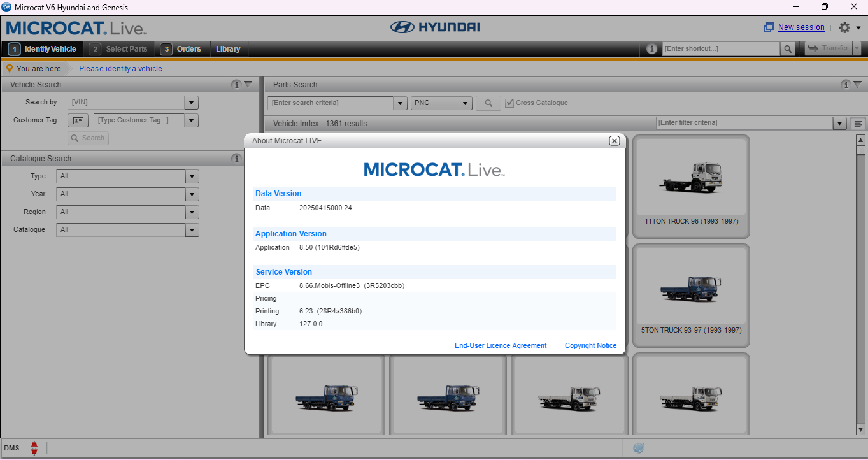Click Please identify a vehicle breadcrumb
Viewport: 868px width, 460px height.
[122, 68]
